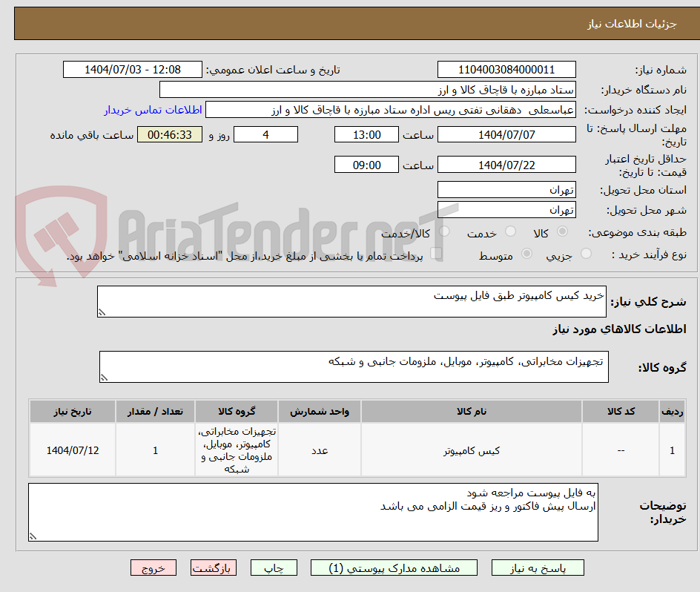Click need number field 1104003084000011
Screen dimensions: 700x592
(506, 69)
